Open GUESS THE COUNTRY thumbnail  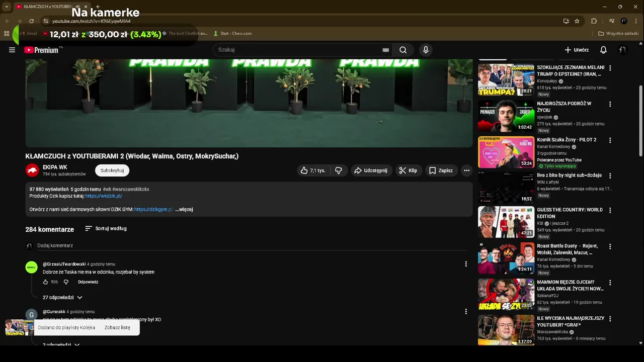pyautogui.click(x=506, y=222)
